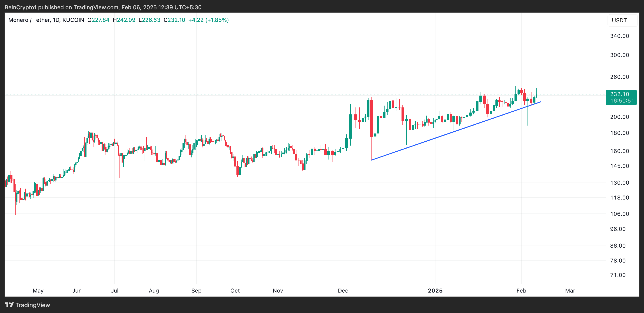Click the 71.00 price scale label
This screenshot has height=313, width=644.
pos(617,275)
